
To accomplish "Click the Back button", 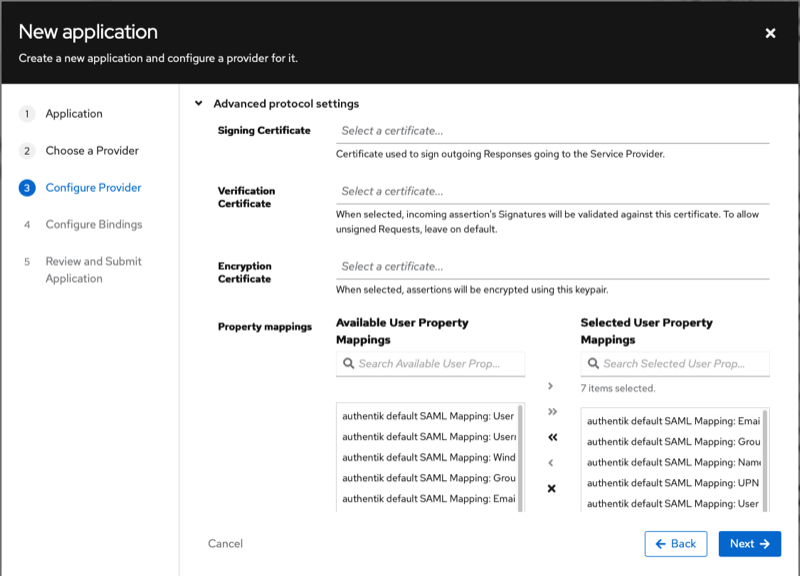I will tap(676, 544).
